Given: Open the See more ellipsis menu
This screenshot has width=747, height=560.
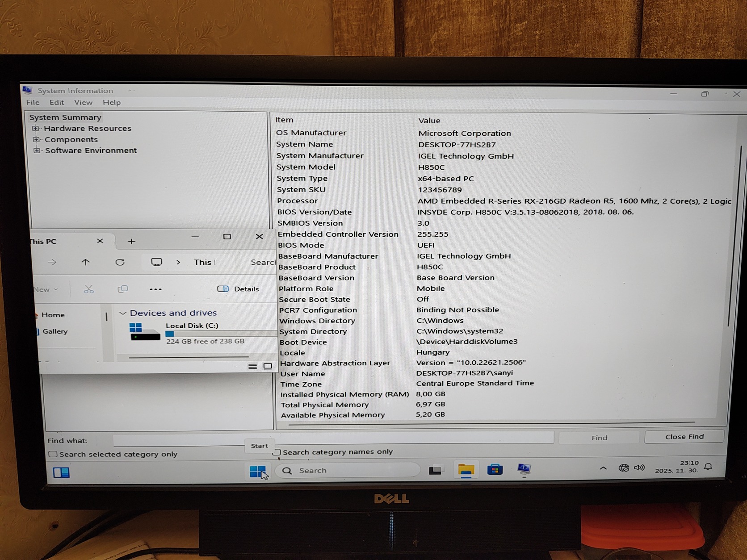Looking at the screenshot, I should 155,289.
